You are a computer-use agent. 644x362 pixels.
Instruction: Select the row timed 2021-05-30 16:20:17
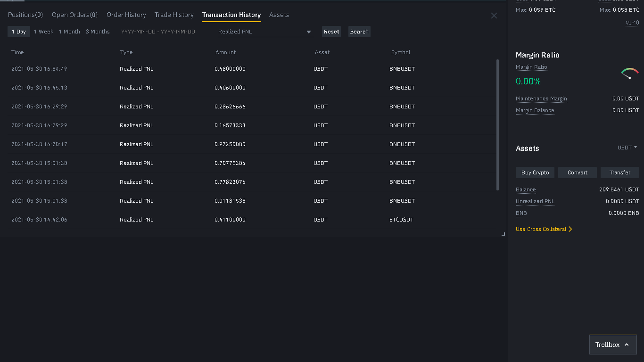(248, 144)
